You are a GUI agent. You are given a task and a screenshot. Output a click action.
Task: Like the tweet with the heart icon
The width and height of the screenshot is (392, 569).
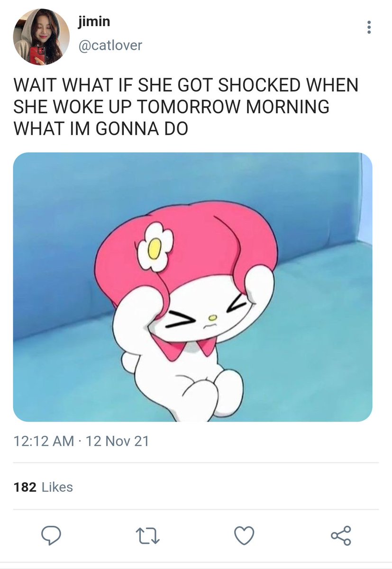pyautogui.click(x=244, y=536)
